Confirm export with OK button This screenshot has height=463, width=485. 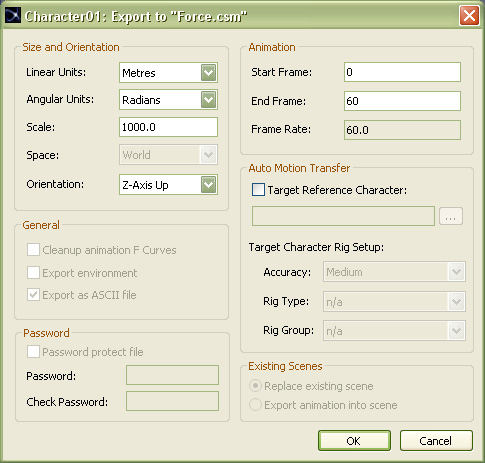click(x=354, y=441)
